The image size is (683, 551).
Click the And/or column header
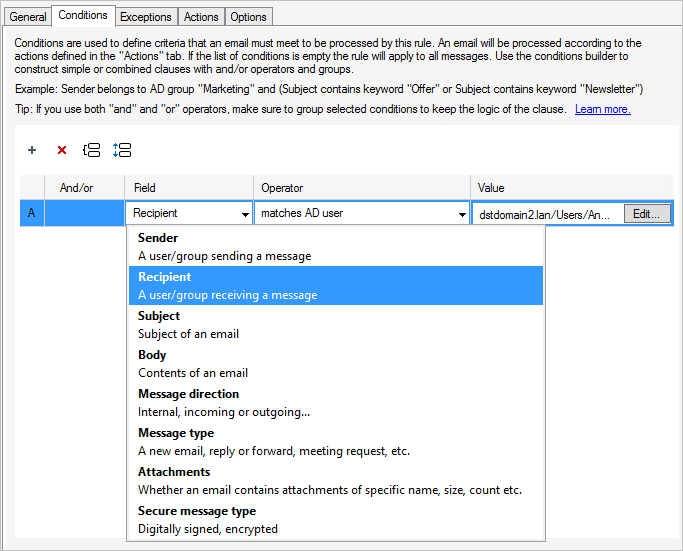pyautogui.click(x=85, y=188)
